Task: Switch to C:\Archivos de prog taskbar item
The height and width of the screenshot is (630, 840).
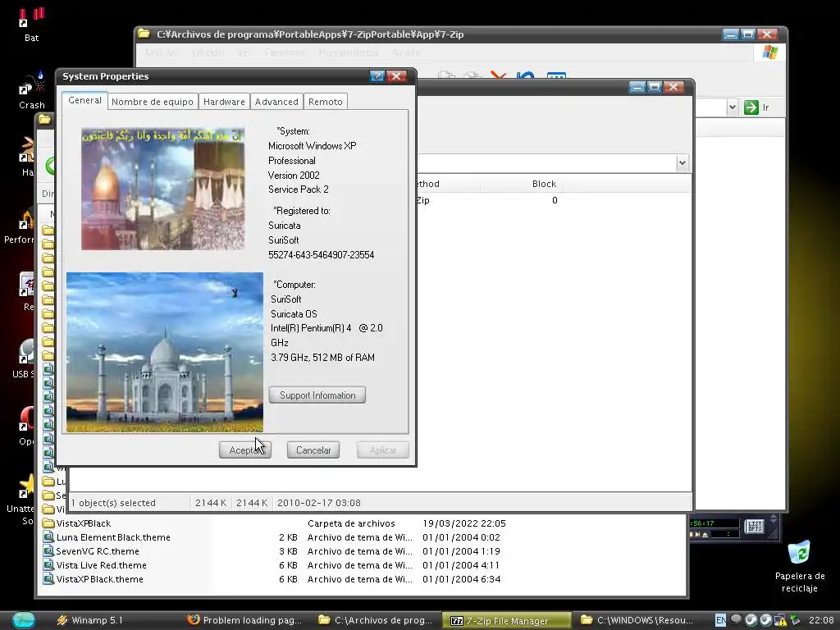Action: click(376, 620)
